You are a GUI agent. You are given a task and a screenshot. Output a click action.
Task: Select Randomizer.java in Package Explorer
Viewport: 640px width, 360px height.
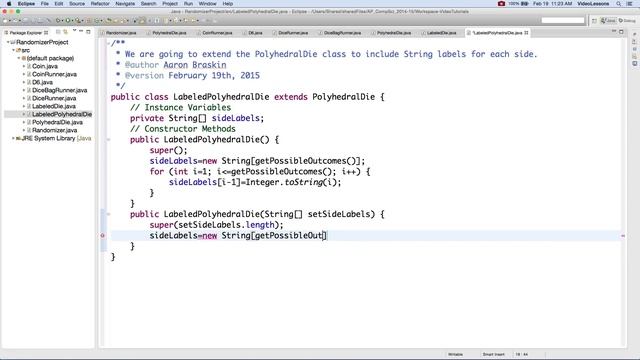click(54, 130)
